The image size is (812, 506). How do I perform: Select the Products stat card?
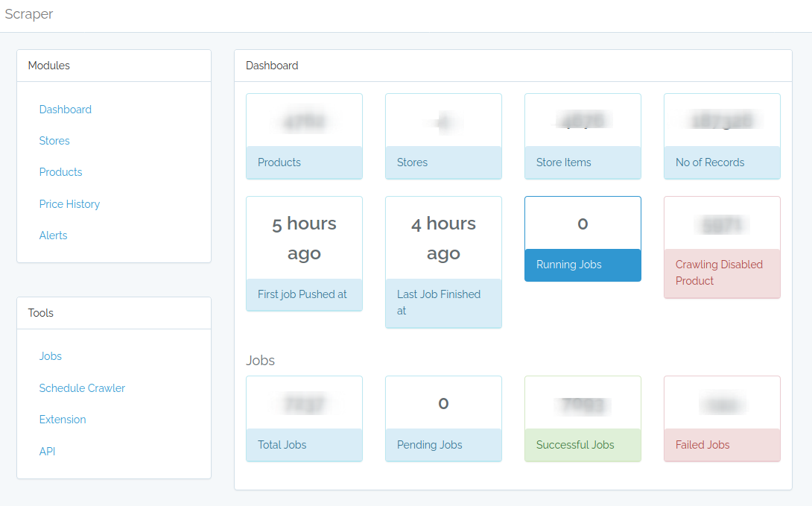click(x=304, y=136)
